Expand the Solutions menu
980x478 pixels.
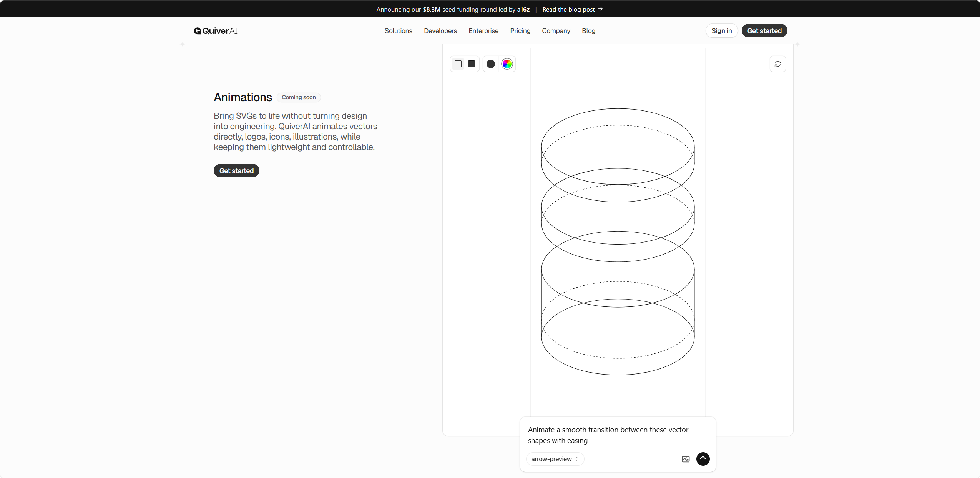(398, 31)
